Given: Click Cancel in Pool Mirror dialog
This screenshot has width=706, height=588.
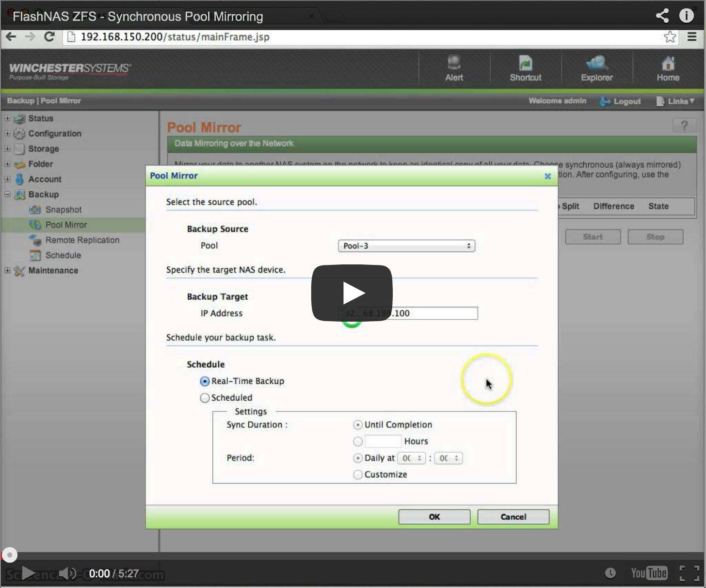Looking at the screenshot, I should click(x=513, y=517).
